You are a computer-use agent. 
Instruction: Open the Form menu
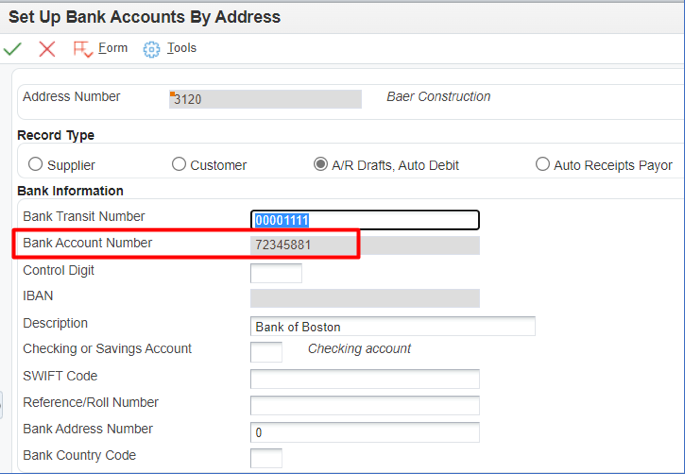tap(113, 48)
